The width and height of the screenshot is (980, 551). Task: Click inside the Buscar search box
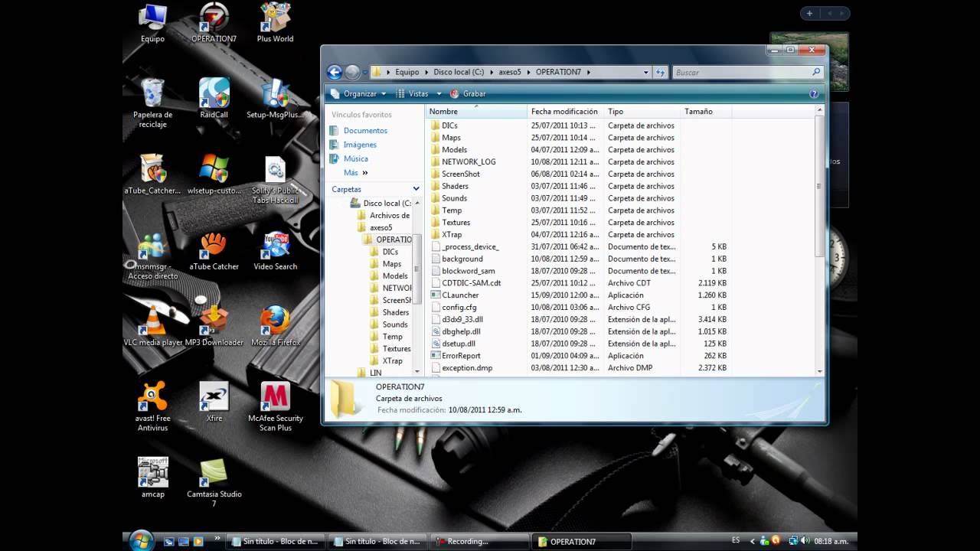pos(735,71)
